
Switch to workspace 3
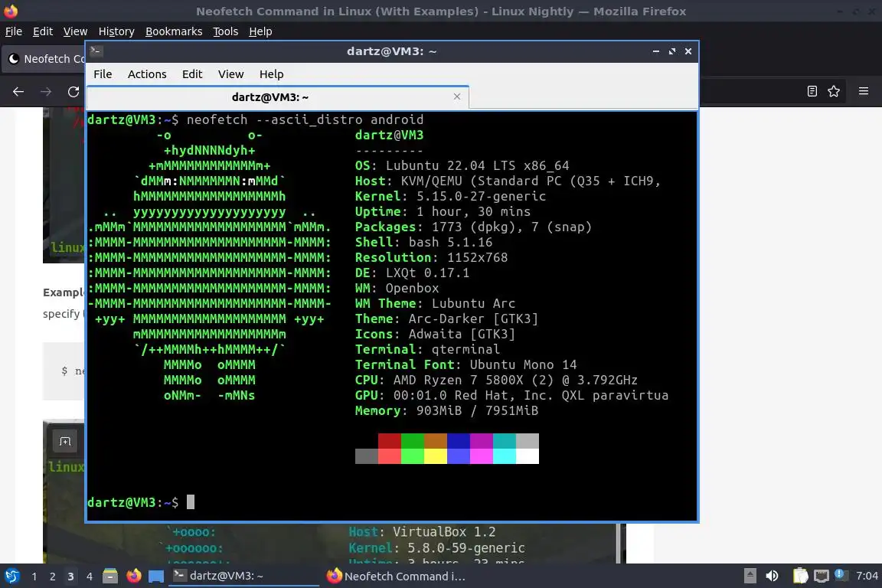point(70,577)
